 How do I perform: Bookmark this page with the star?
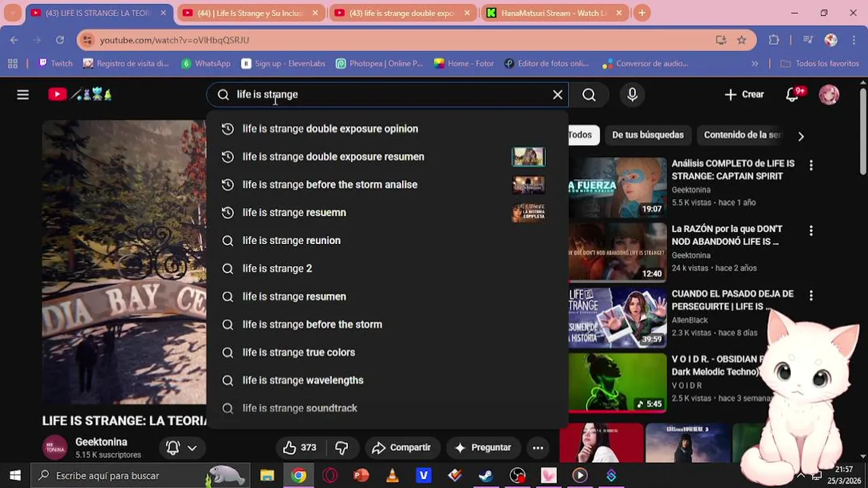click(x=741, y=40)
